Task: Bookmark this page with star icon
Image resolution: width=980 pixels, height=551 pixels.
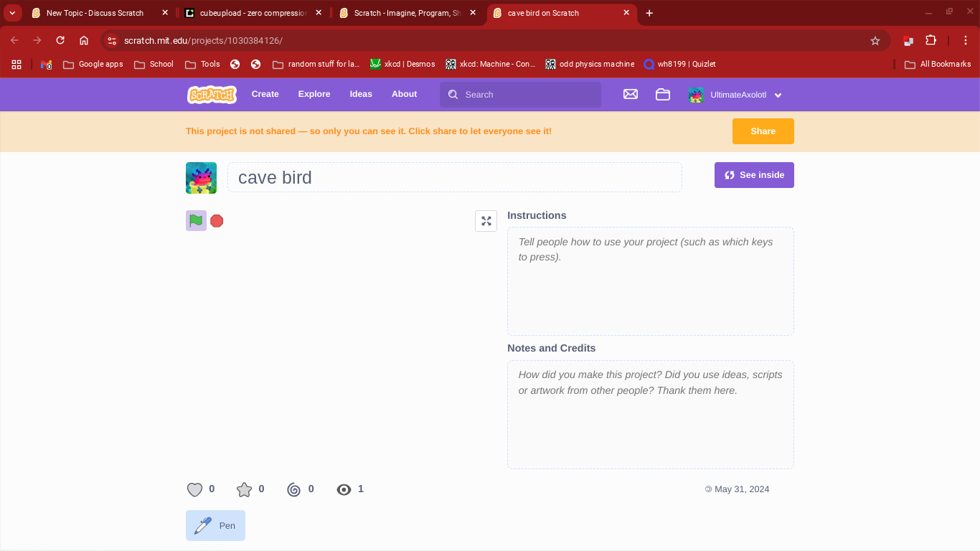Action: [875, 41]
